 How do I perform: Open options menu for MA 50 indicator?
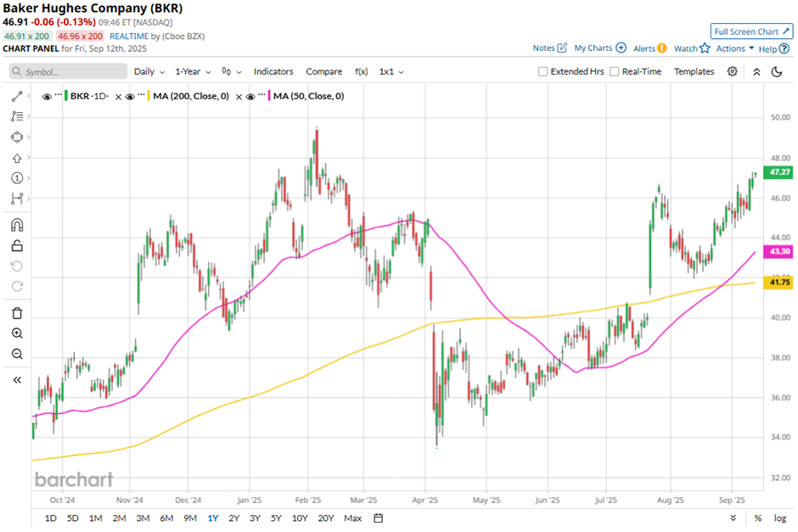261,94
